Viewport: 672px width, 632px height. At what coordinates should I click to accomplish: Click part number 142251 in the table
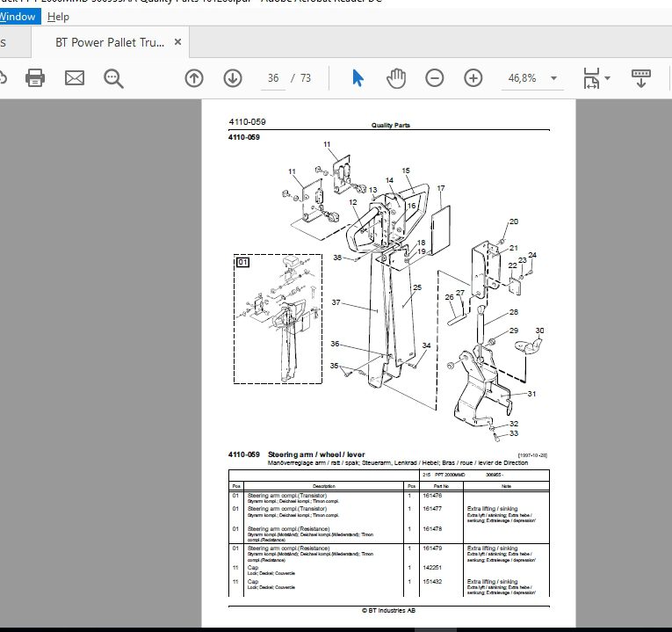click(432, 568)
